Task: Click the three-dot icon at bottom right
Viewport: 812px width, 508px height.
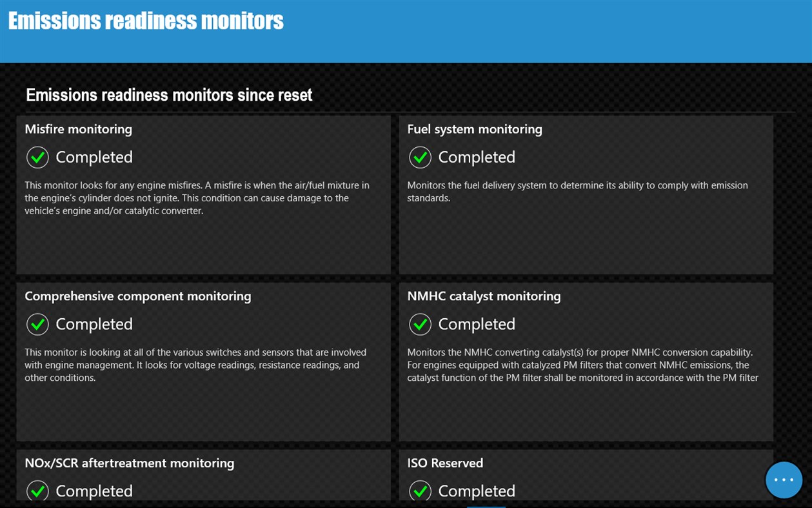Action: click(784, 479)
